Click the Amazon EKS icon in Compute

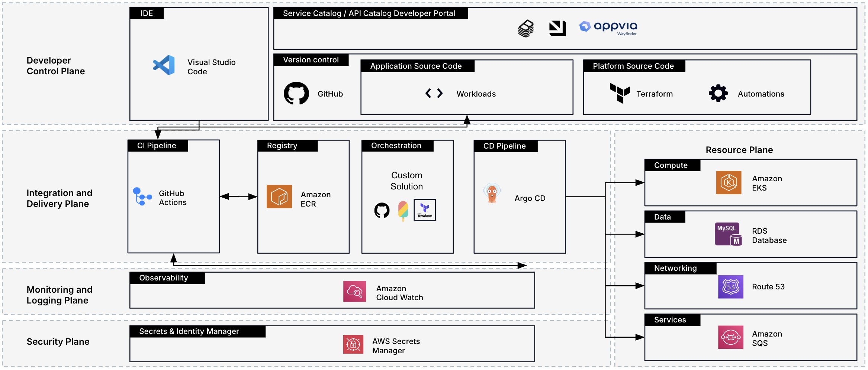(729, 182)
